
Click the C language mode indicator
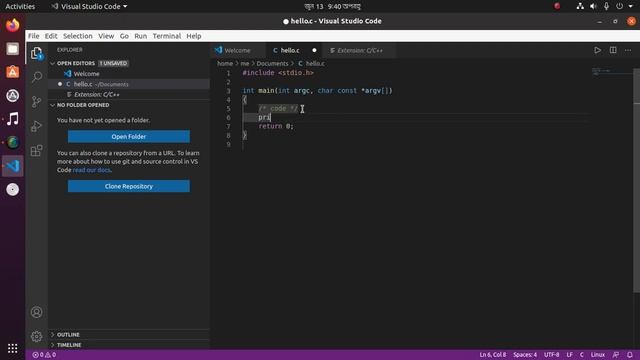pos(582,355)
